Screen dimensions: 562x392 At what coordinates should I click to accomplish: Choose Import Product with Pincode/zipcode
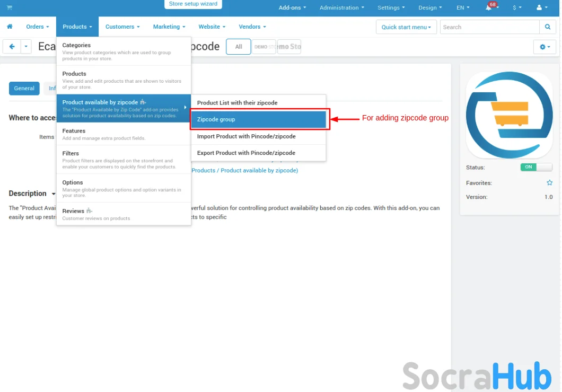click(x=258, y=136)
